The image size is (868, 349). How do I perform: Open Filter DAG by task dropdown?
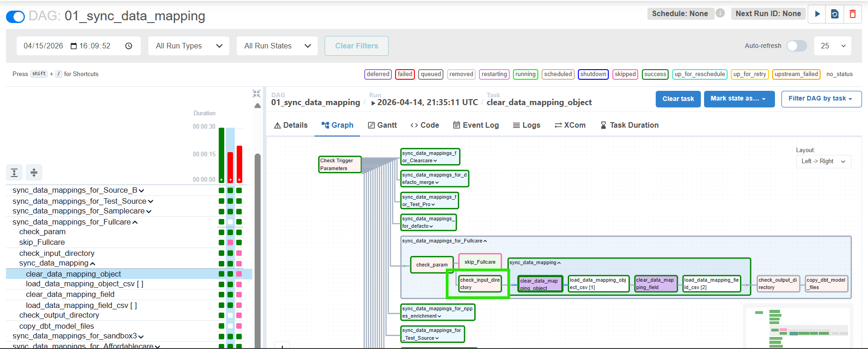821,99
